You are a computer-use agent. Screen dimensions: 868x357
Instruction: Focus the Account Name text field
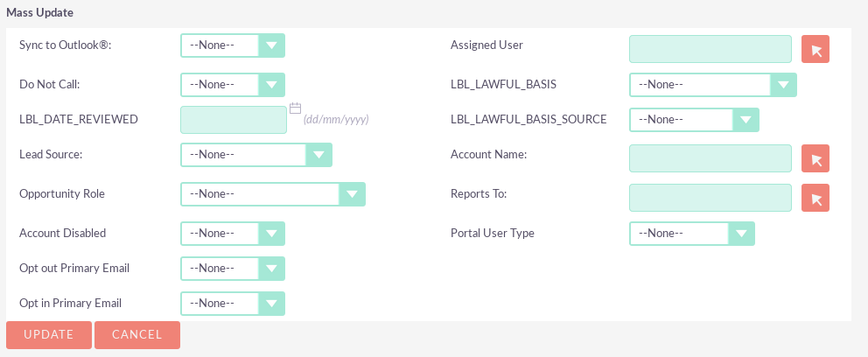coord(710,159)
